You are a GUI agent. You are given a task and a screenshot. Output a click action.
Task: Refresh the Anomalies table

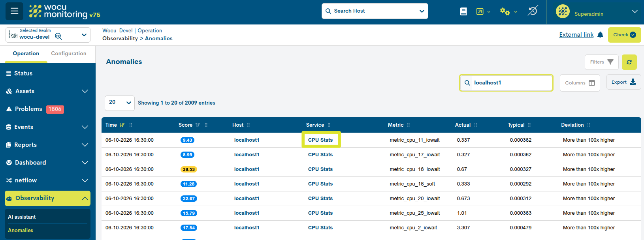pos(629,62)
